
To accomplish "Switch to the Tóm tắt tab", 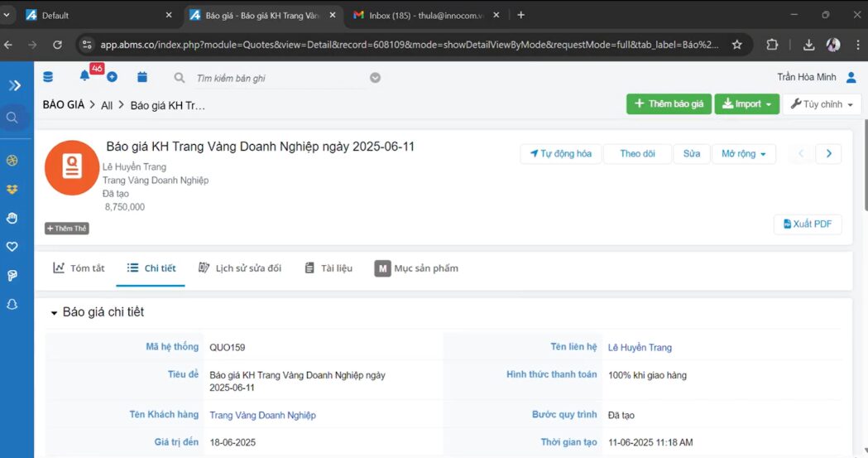I will 79,268.
